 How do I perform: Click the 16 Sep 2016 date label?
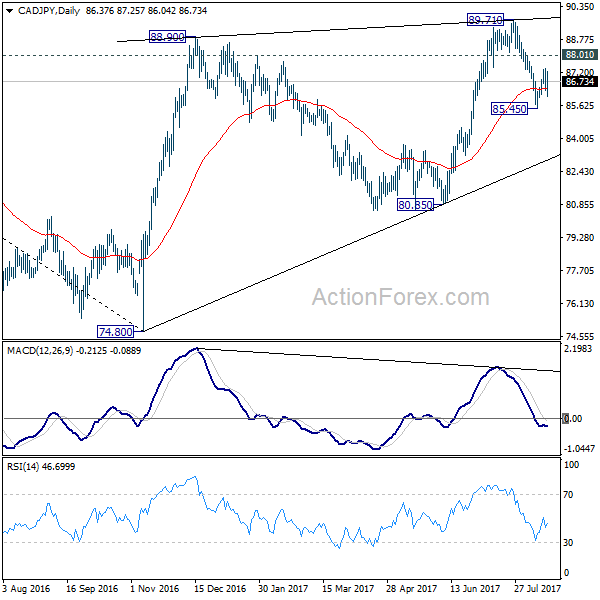tap(92, 588)
